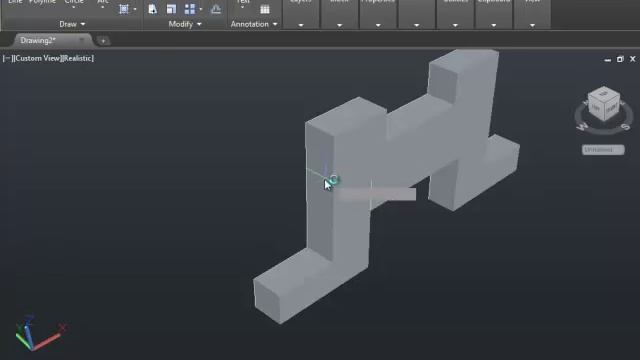Click the ViewCube right-facing side

[x=612, y=108]
